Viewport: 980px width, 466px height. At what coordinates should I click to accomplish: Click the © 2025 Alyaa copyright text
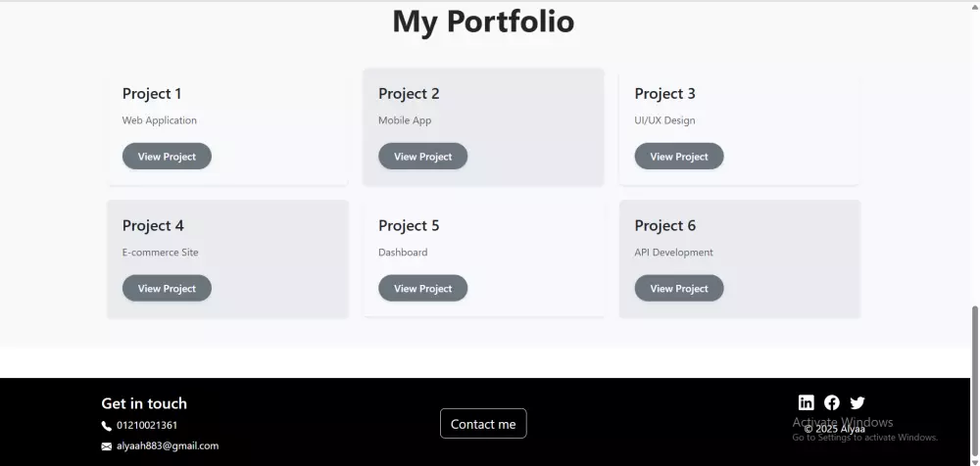834,429
